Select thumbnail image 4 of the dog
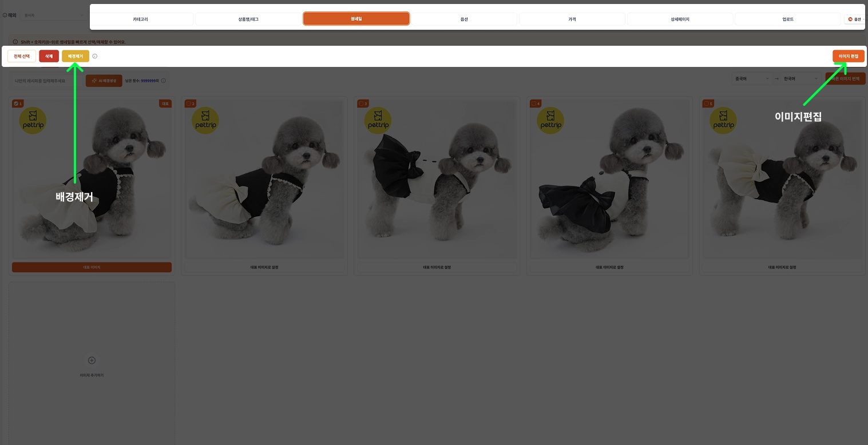The width and height of the screenshot is (868, 445). coord(610,180)
